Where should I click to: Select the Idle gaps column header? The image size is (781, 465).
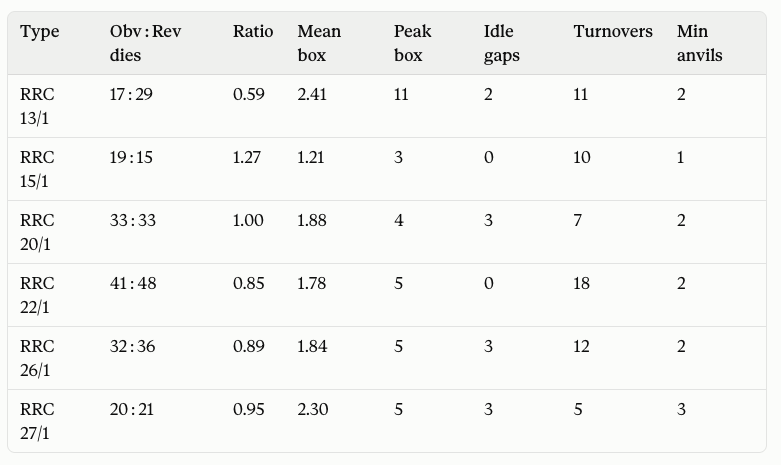(x=502, y=43)
